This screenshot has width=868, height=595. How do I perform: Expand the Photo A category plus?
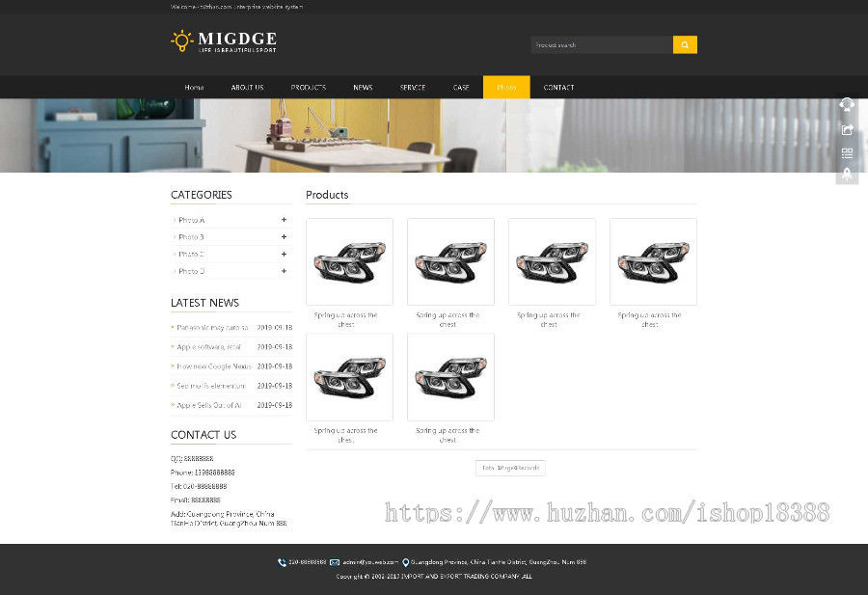284,220
